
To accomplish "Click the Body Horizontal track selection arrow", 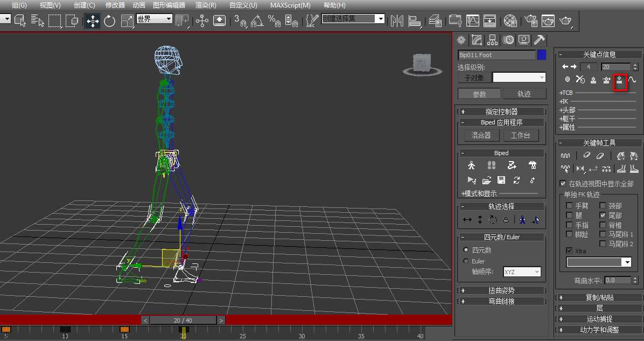I will point(467,220).
